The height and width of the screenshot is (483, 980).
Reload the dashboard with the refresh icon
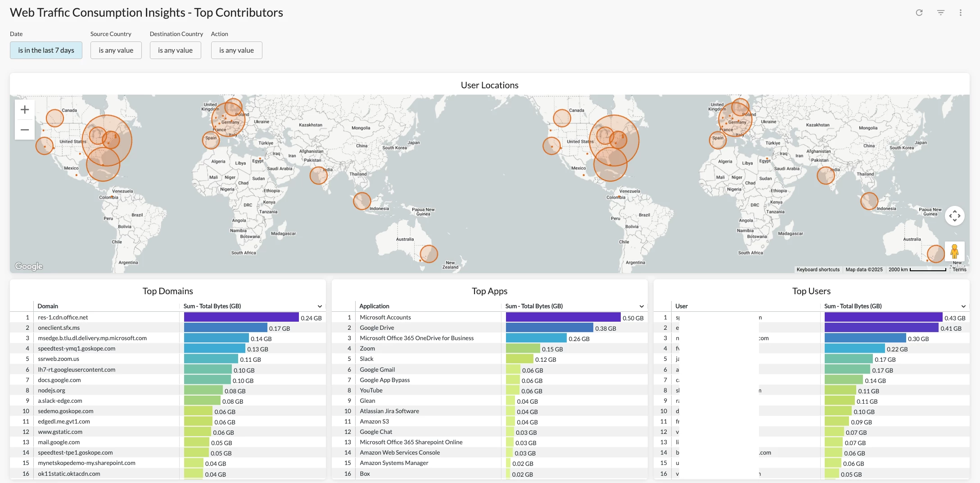[919, 13]
